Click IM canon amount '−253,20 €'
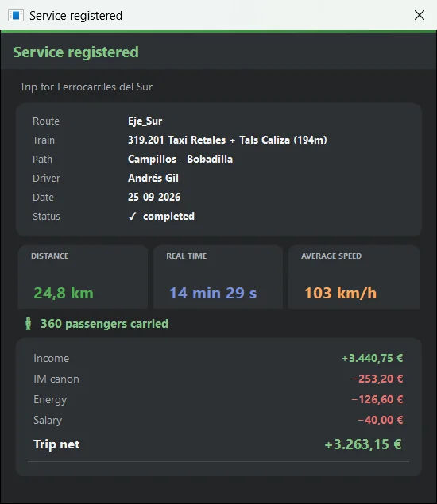 point(377,379)
